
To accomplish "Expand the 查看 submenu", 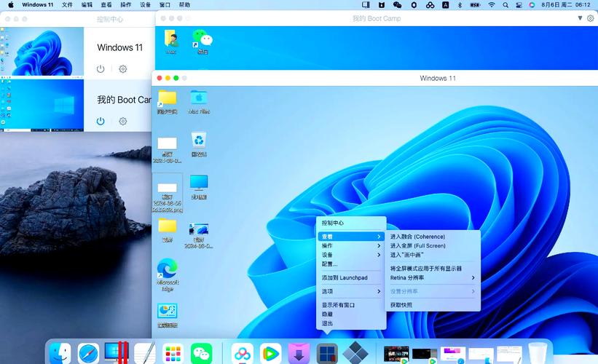I will pos(351,237).
